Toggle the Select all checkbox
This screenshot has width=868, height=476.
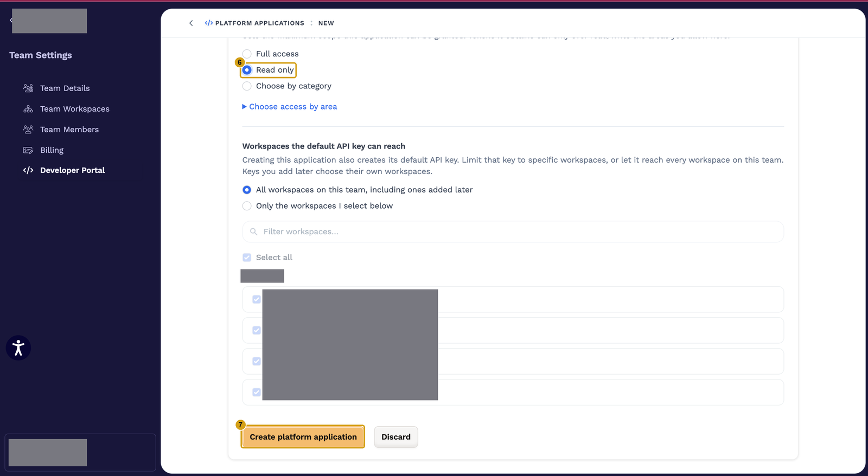click(247, 258)
